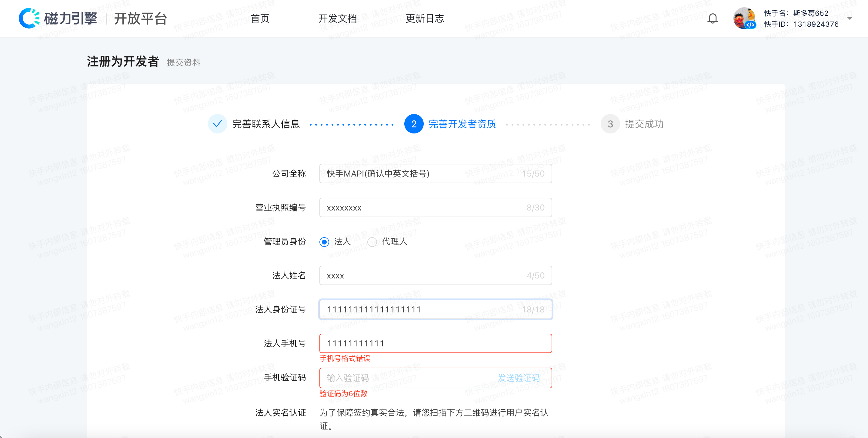Click step 完善开发者资质
This screenshot has height=438, width=868.
tap(462, 124)
